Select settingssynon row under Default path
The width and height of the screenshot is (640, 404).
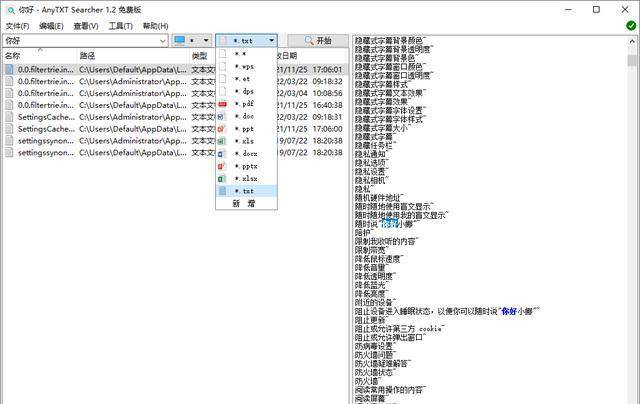(x=176, y=152)
